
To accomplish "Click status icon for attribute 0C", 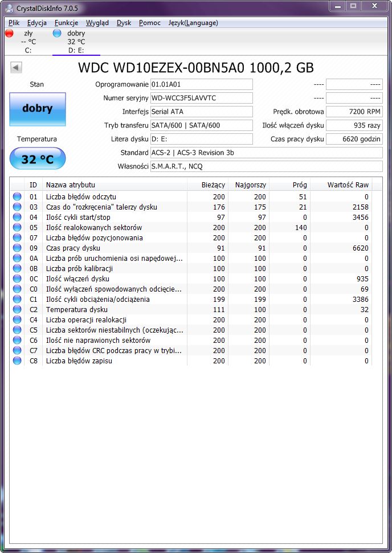I will [17, 278].
